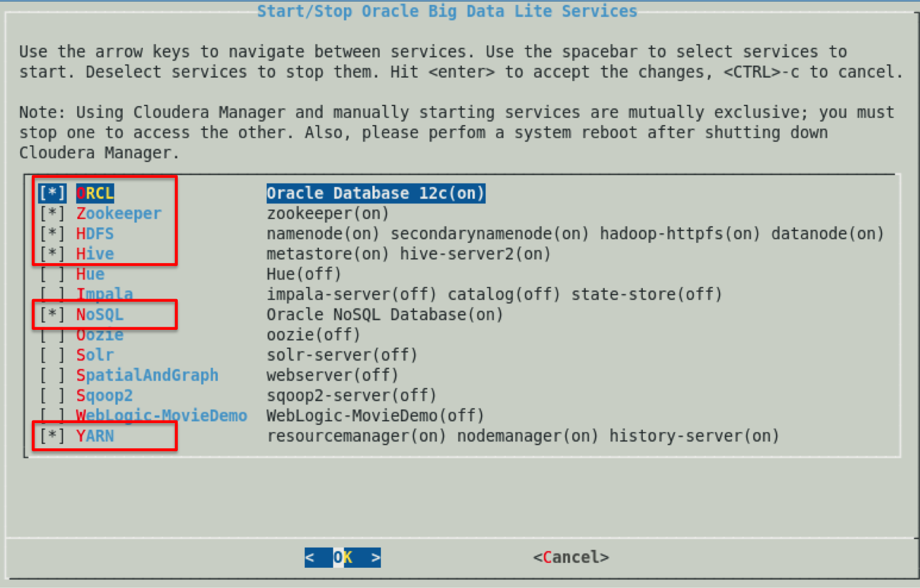Deselect the ORCL service checkbox

coord(52,193)
